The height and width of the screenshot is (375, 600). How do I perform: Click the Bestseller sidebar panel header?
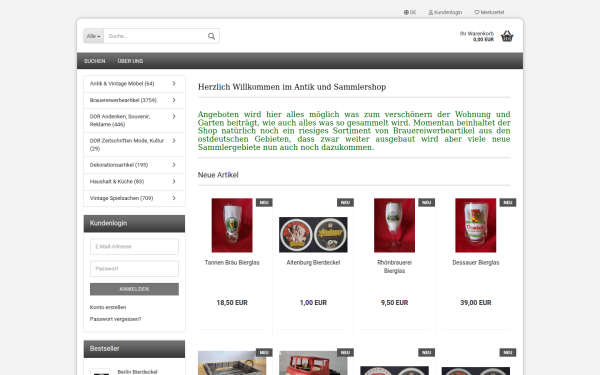[134, 349]
